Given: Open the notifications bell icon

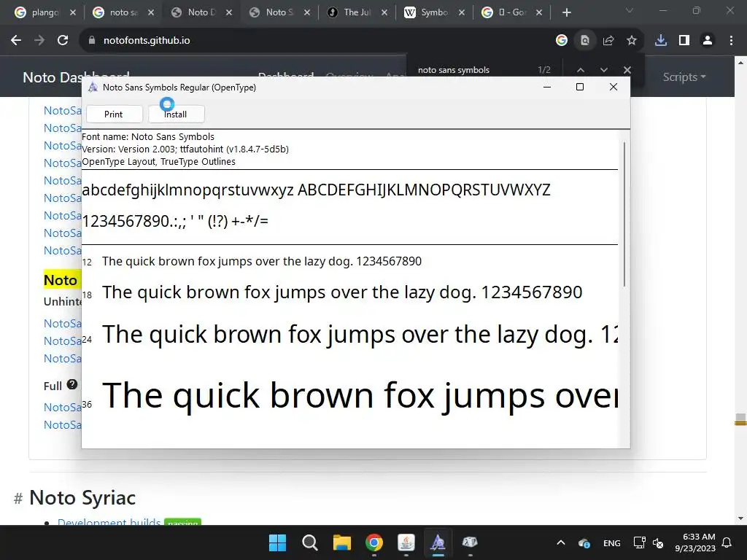Looking at the screenshot, I should [x=727, y=542].
